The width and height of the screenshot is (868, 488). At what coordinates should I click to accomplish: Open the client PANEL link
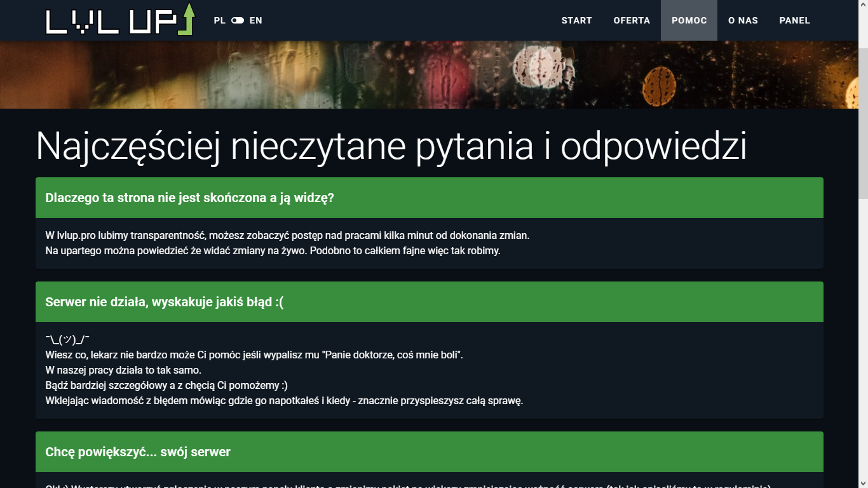pos(794,20)
